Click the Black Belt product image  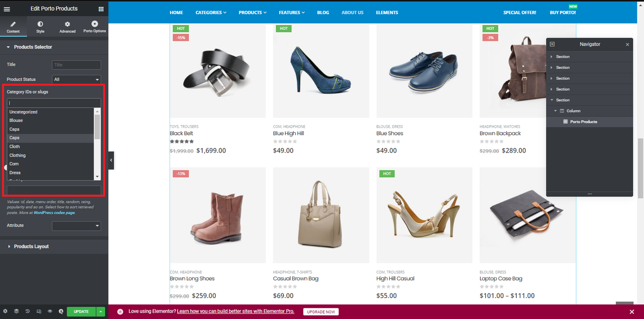(218, 70)
